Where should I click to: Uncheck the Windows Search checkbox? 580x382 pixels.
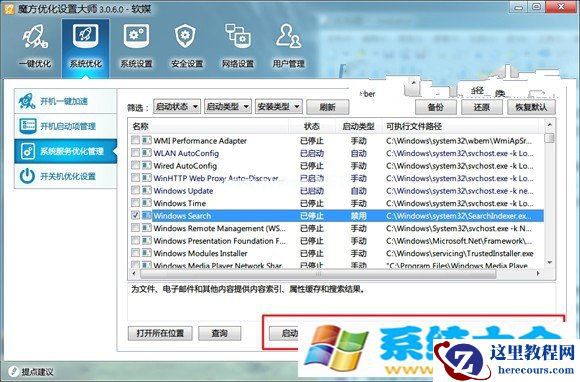(x=135, y=216)
